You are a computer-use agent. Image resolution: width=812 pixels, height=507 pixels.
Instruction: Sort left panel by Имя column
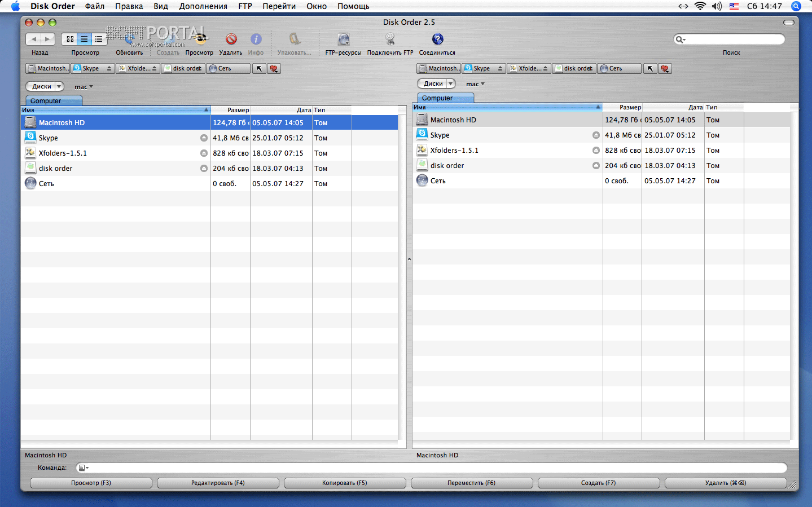pyautogui.click(x=115, y=110)
